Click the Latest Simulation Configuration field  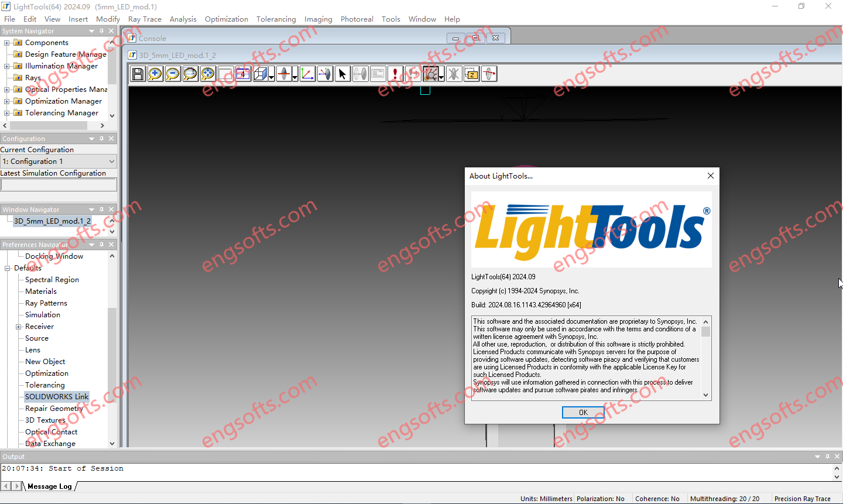tap(59, 185)
